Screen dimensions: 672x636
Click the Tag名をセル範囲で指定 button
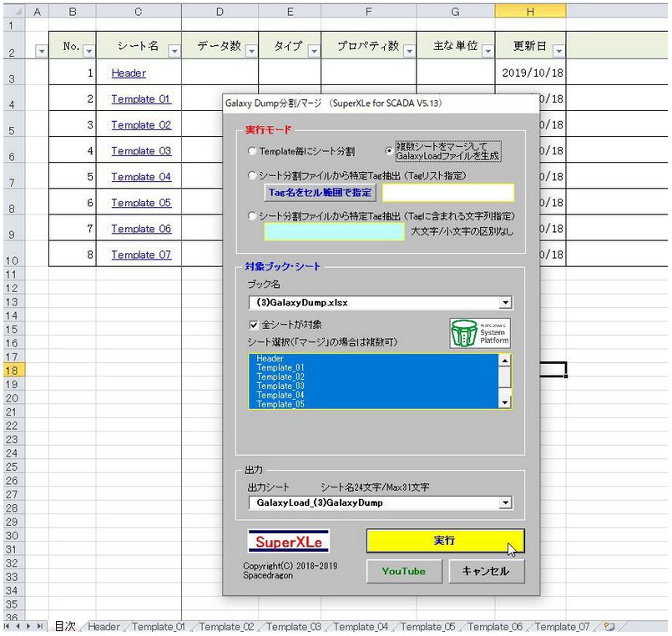(320, 193)
